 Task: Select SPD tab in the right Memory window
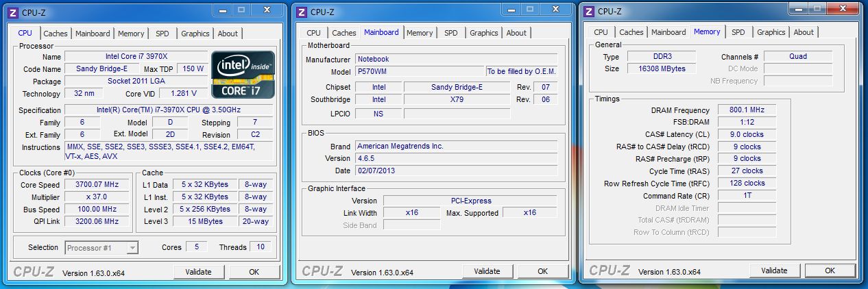tap(738, 32)
